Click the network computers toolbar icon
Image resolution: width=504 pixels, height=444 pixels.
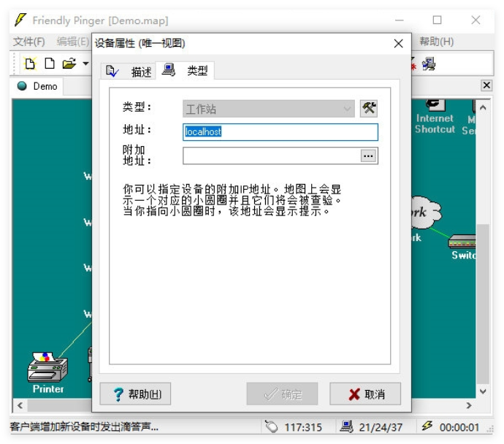(x=429, y=64)
